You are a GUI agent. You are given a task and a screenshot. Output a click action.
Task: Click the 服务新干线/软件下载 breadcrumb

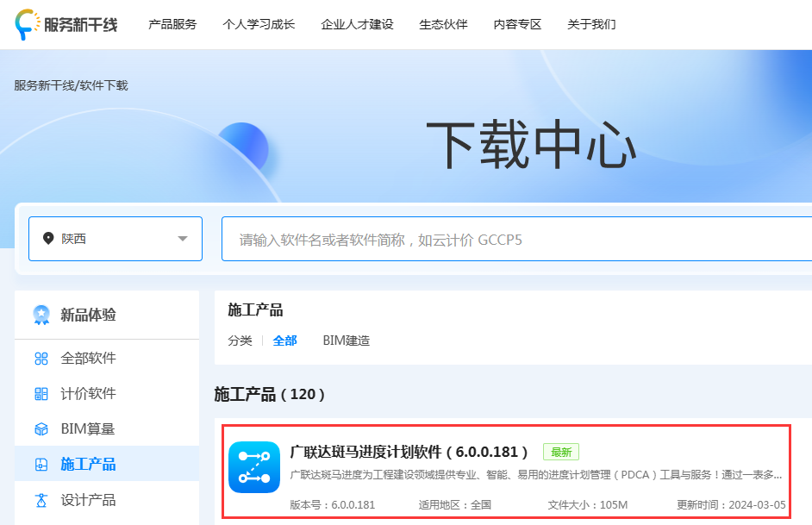click(71, 85)
